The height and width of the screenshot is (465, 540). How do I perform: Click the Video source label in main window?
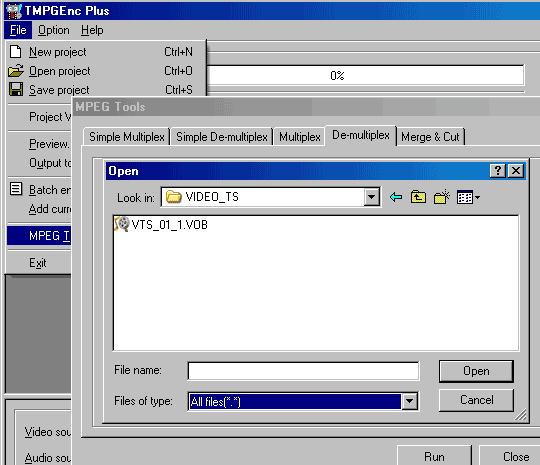point(47,432)
